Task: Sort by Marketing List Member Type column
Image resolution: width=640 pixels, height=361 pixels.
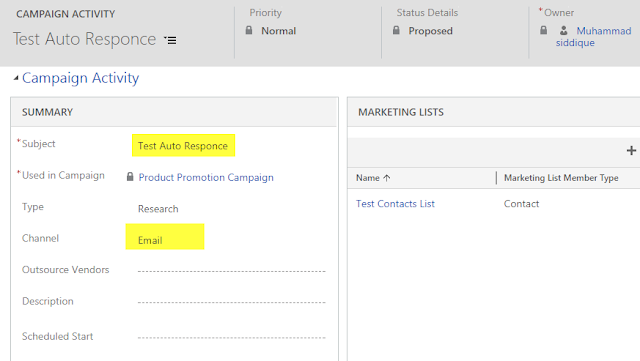Action: (x=561, y=178)
